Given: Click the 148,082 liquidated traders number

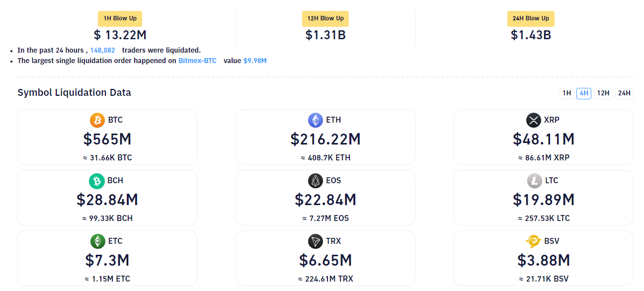Looking at the screenshot, I should tap(103, 50).
